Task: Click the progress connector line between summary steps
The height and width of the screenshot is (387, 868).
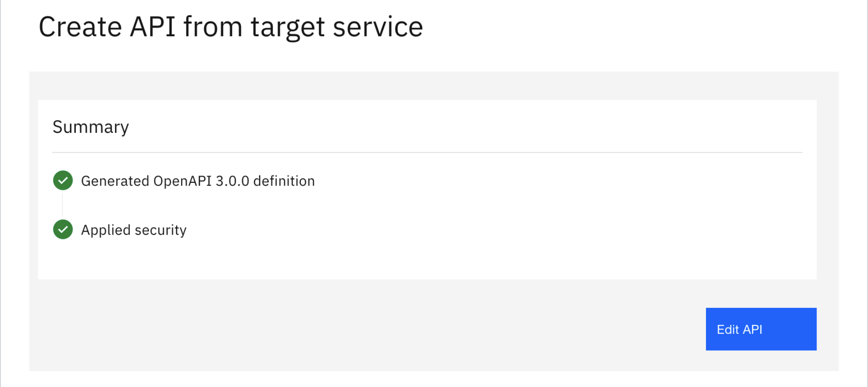Action: [x=62, y=205]
